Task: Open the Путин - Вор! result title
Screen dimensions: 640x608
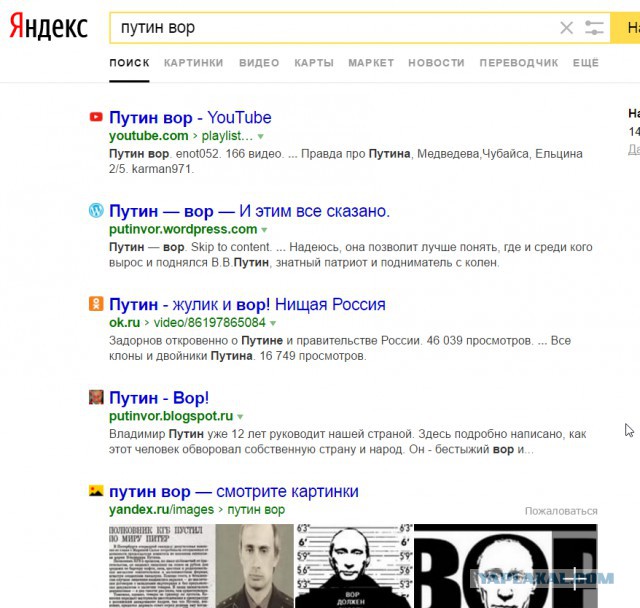Action: (x=159, y=398)
